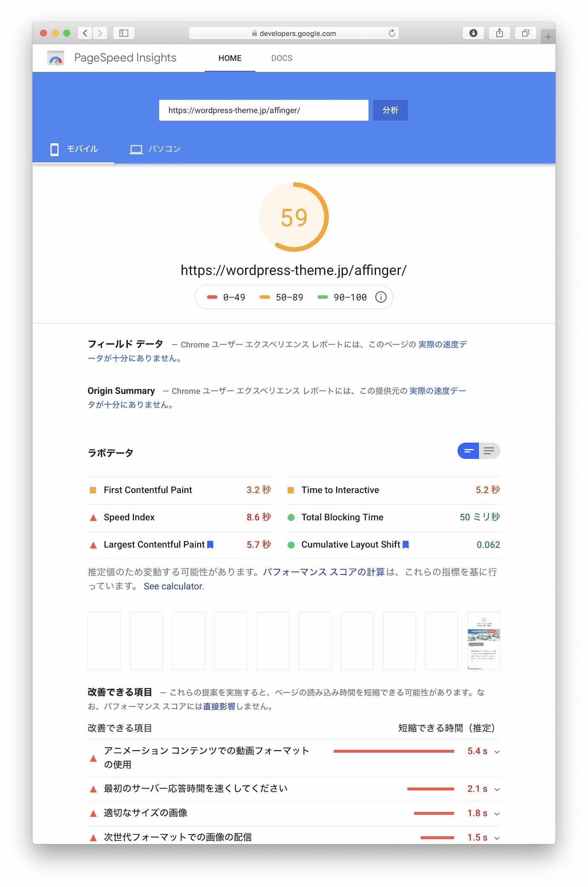
Task: Click the orange 50–89 legend marker
Action: (x=265, y=298)
